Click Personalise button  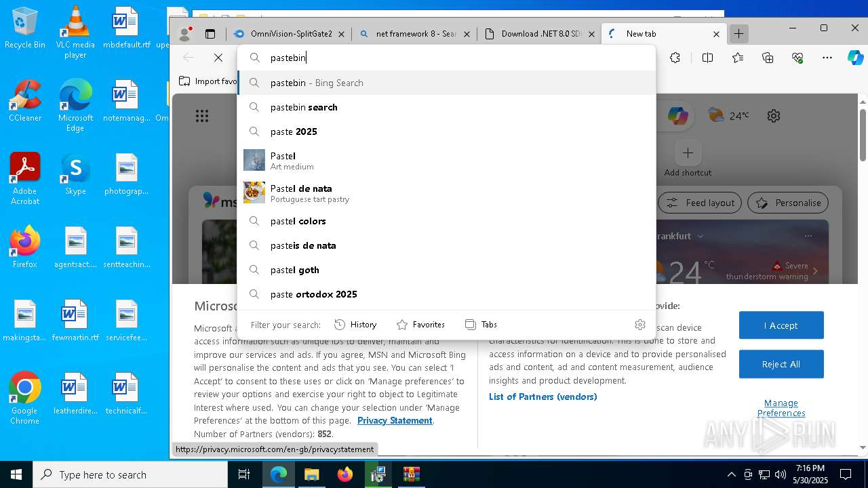[x=788, y=203]
